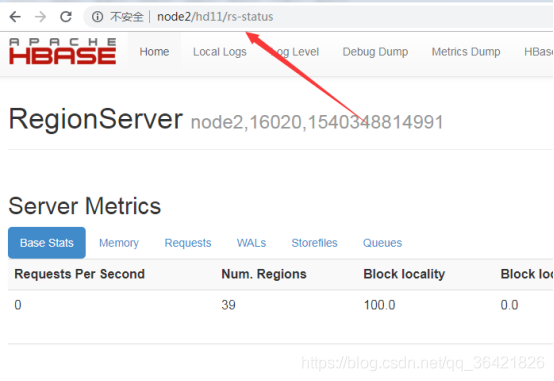The width and height of the screenshot is (554, 381).
Task: Switch to the Queues tab
Action: (382, 243)
